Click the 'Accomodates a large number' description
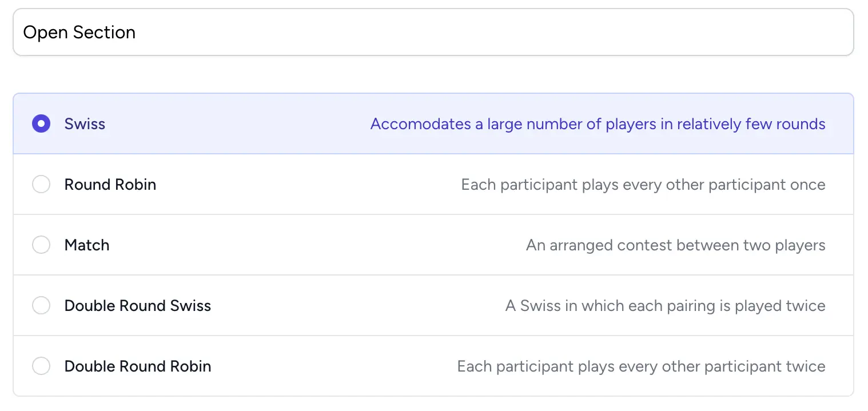 598,124
